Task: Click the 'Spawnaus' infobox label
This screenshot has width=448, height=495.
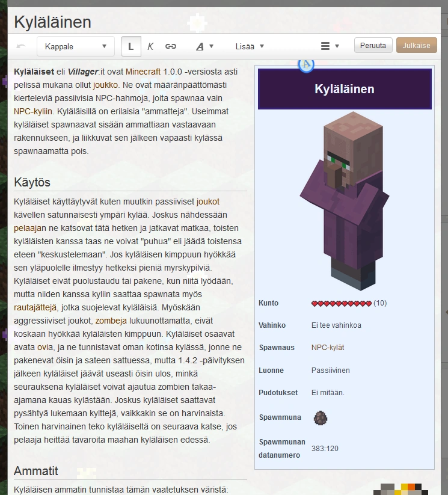Action: [x=277, y=348]
